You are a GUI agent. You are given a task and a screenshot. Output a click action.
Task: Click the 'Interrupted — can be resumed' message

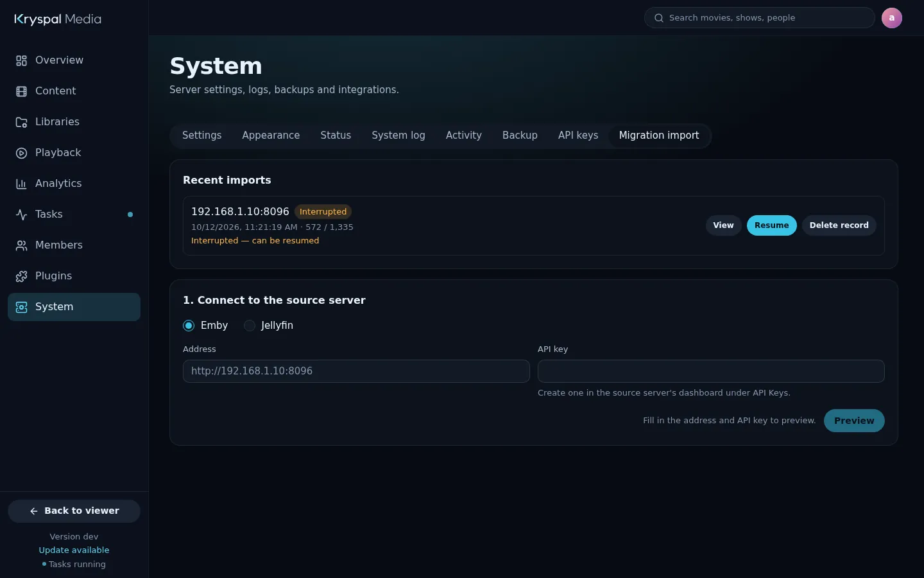click(255, 241)
